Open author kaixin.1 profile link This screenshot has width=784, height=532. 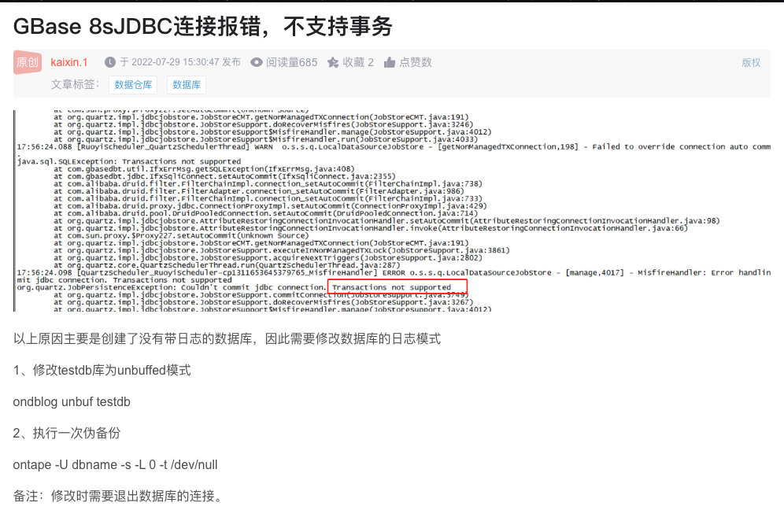coord(69,62)
